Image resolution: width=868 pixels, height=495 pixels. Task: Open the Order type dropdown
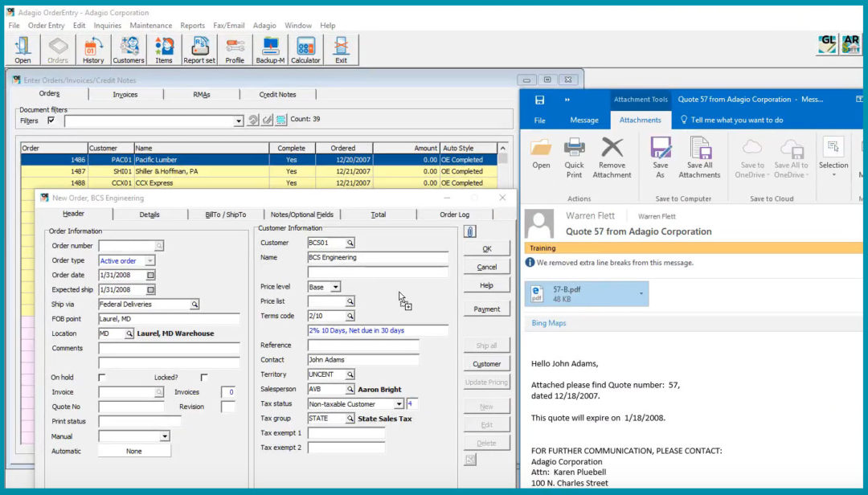[152, 259]
